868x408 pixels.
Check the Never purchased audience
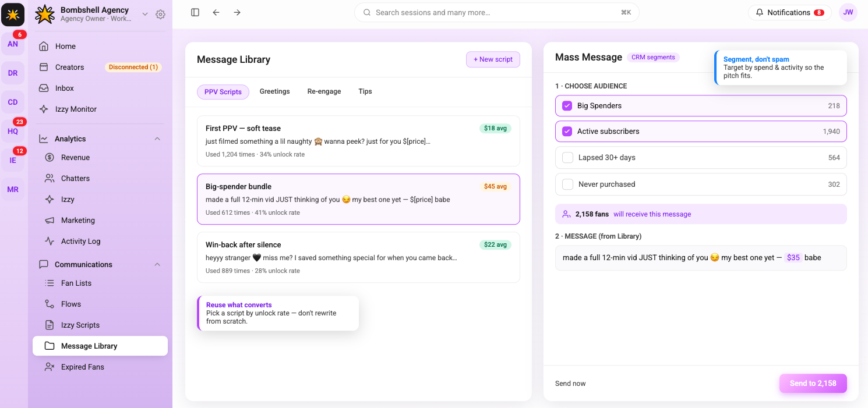[x=567, y=185]
